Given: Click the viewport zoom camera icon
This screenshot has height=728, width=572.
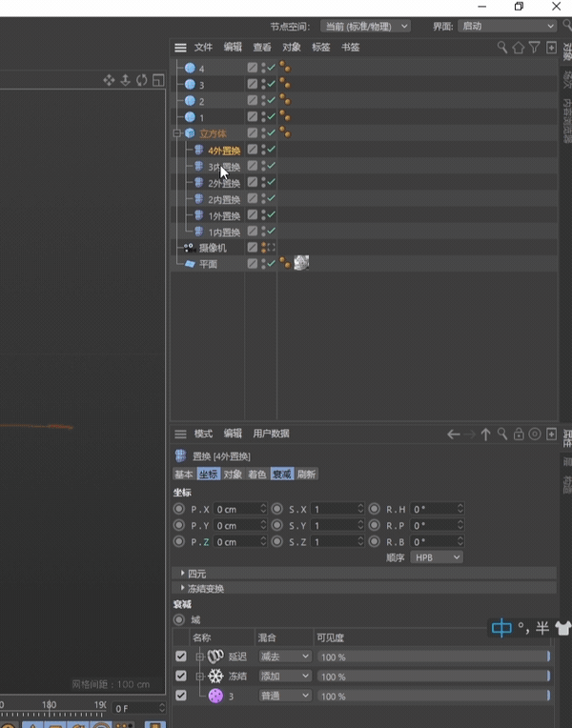Looking at the screenshot, I should click(126, 80).
